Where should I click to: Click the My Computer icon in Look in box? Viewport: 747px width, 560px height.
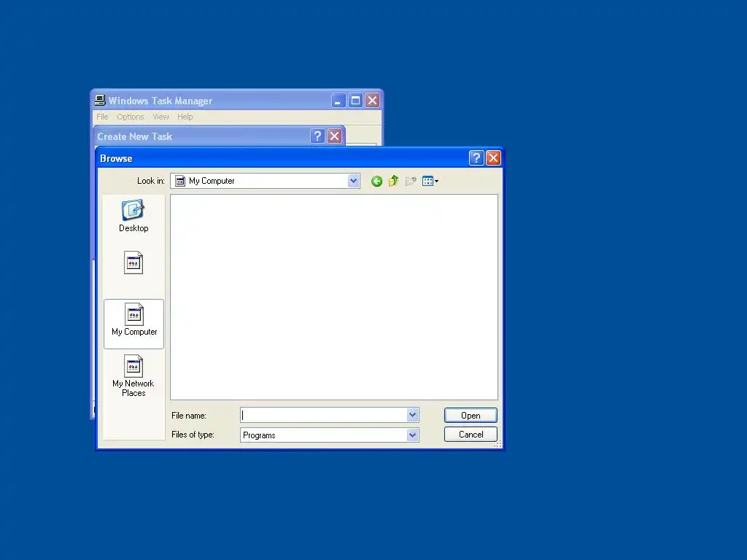tap(180, 181)
